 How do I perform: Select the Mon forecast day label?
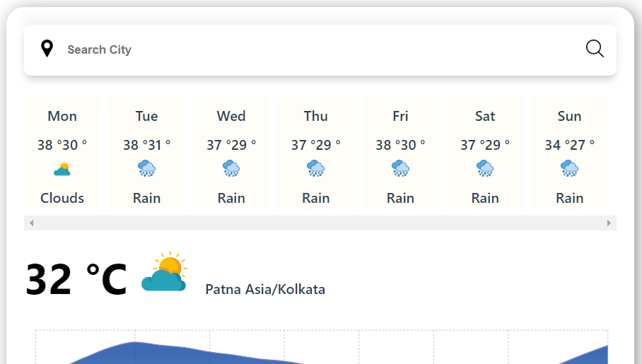(x=62, y=116)
